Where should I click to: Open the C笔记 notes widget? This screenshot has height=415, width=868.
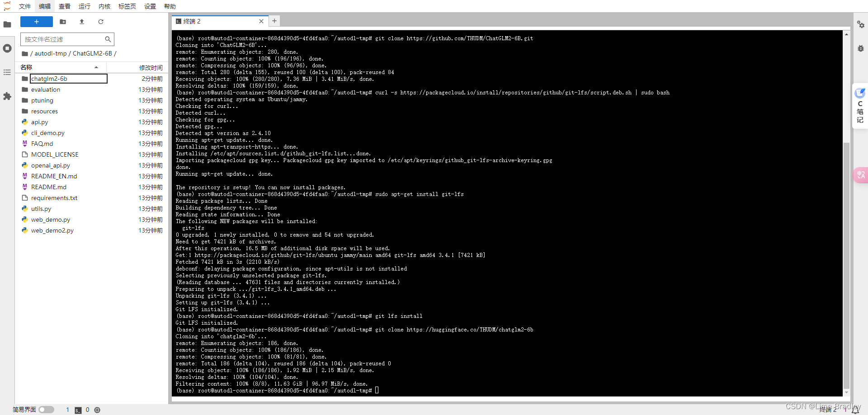[860, 106]
